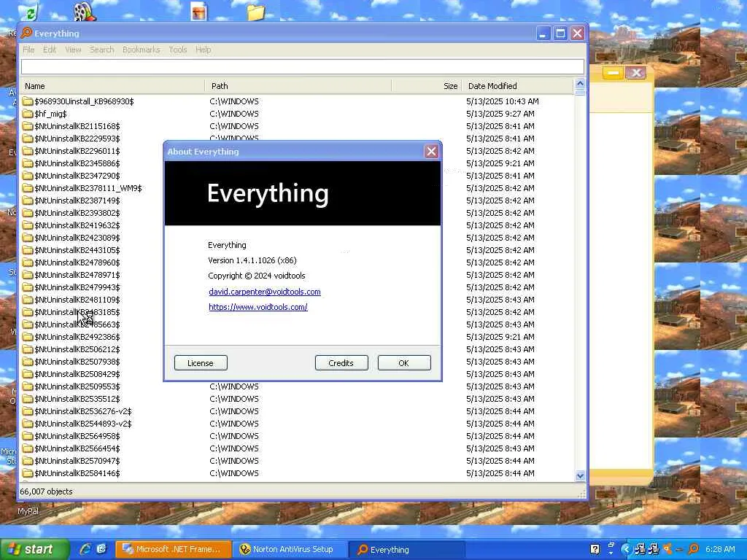Viewport: 747px width, 560px height.
Task: Click the Everything magnifier icon in title bar
Action: 27,33
